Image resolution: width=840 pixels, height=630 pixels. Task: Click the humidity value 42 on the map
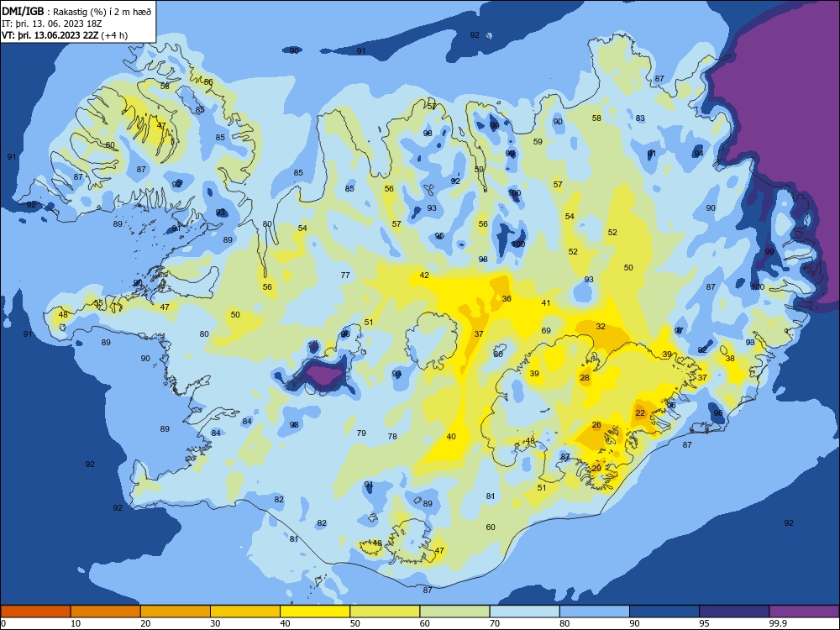coord(424,276)
